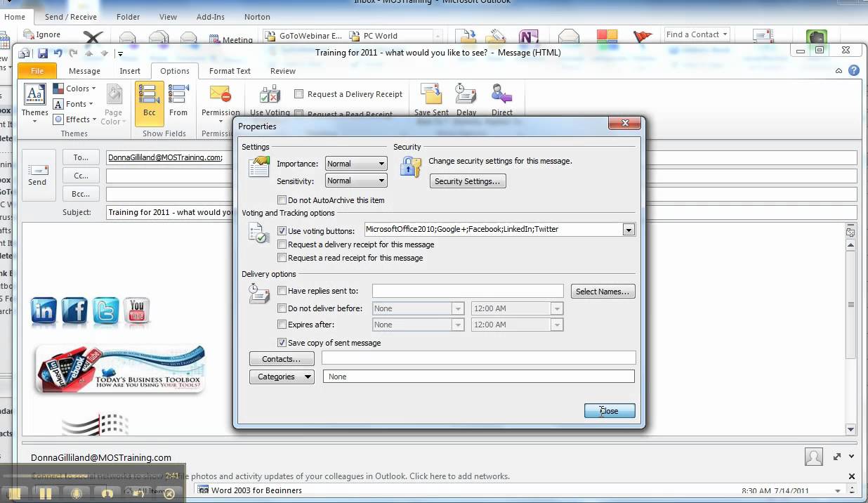The image size is (868, 503).
Task: Click the Have replies sent to text field
Action: coord(468,291)
